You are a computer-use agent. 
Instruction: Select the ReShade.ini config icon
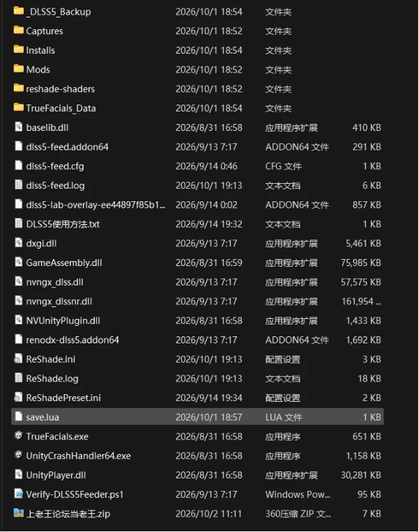coord(18,359)
